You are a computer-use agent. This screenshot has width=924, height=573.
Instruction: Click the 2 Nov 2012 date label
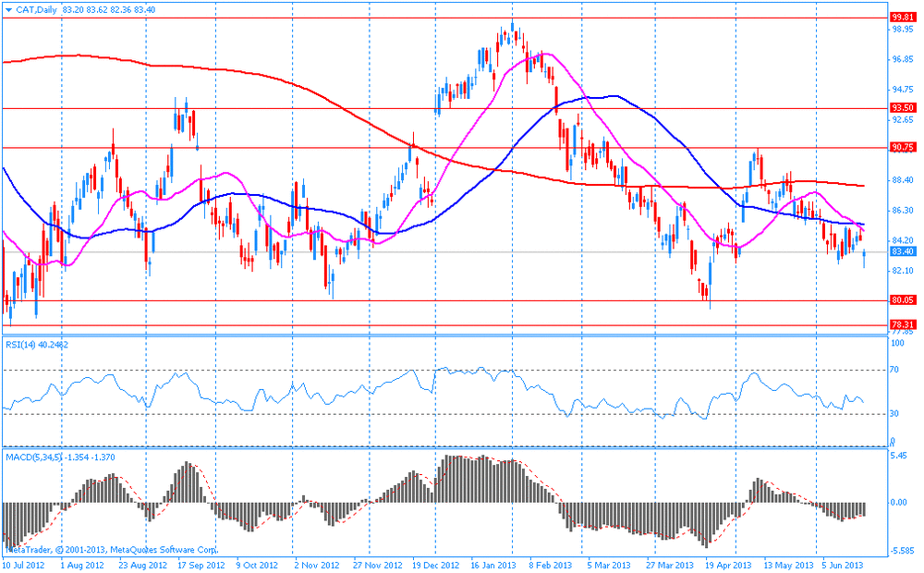316,566
